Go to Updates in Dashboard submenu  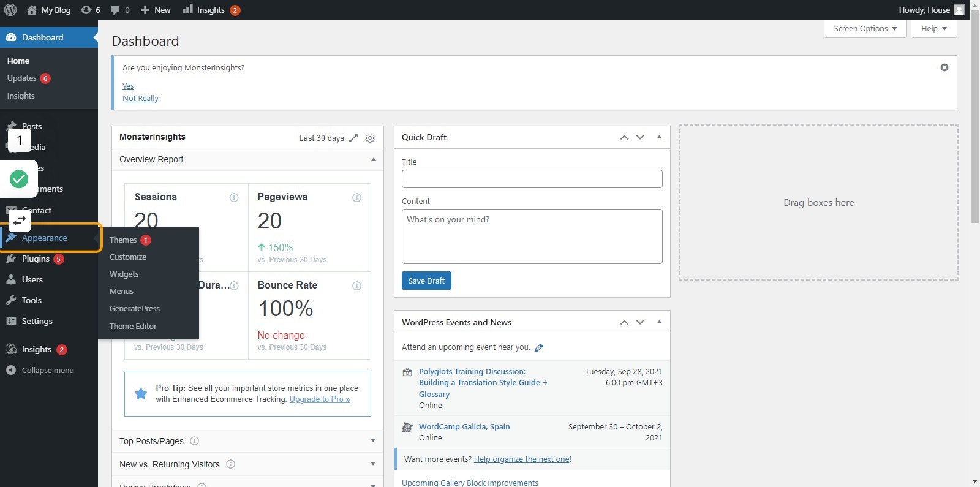tap(22, 78)
